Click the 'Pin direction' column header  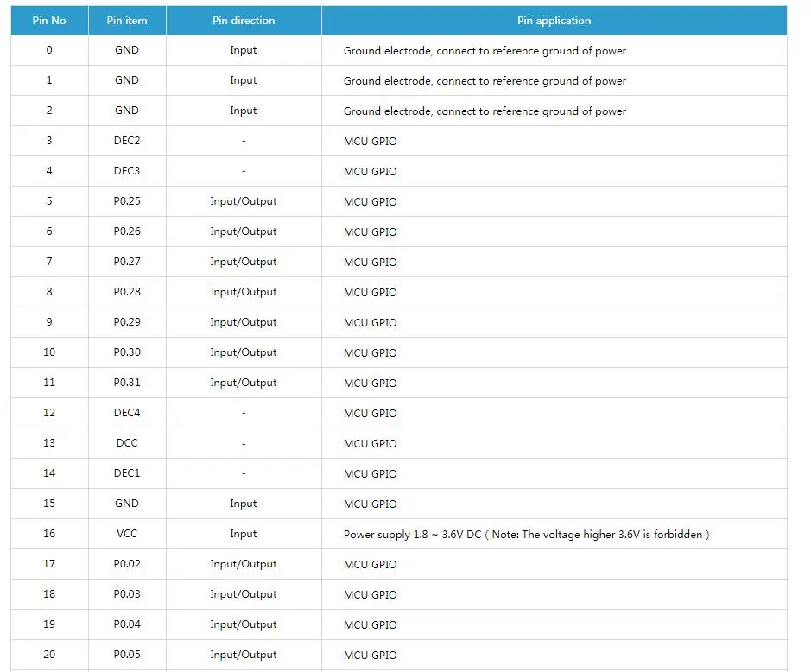tap(244, 20)
